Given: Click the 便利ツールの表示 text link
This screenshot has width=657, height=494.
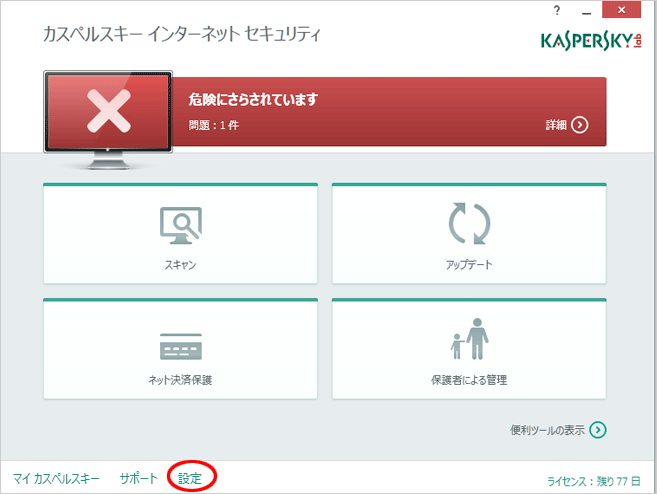Looking at the screenshot, I should click(547, 430).
